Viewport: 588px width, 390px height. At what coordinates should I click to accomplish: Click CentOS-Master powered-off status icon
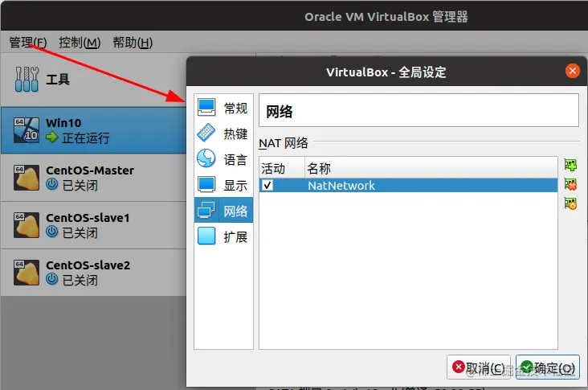point(51,184)
